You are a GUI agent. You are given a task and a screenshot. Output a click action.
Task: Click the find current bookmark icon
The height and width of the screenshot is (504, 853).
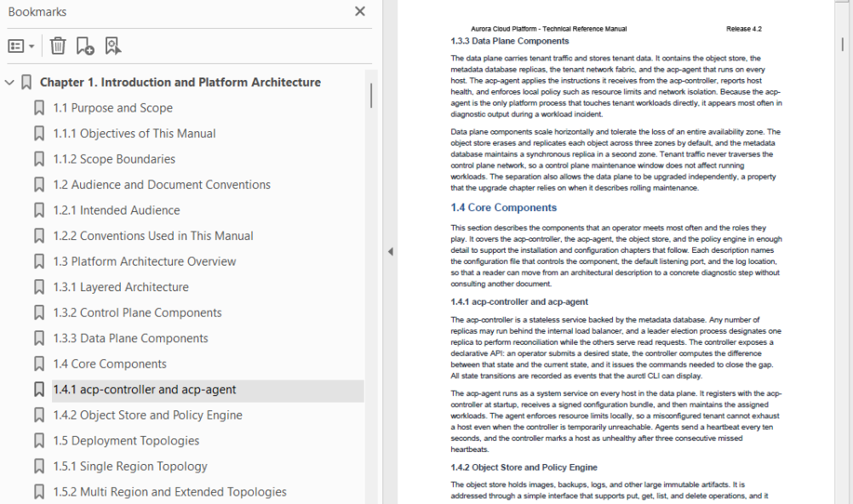112,46
